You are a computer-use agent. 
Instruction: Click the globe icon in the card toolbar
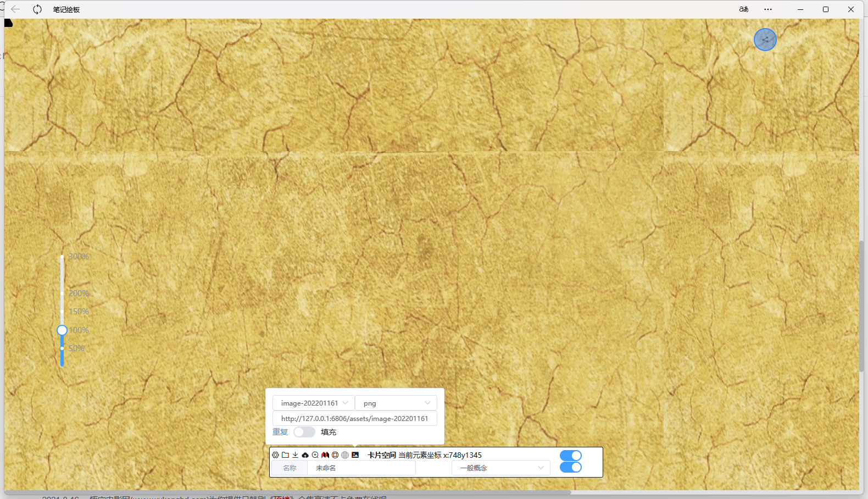(345, 455)
